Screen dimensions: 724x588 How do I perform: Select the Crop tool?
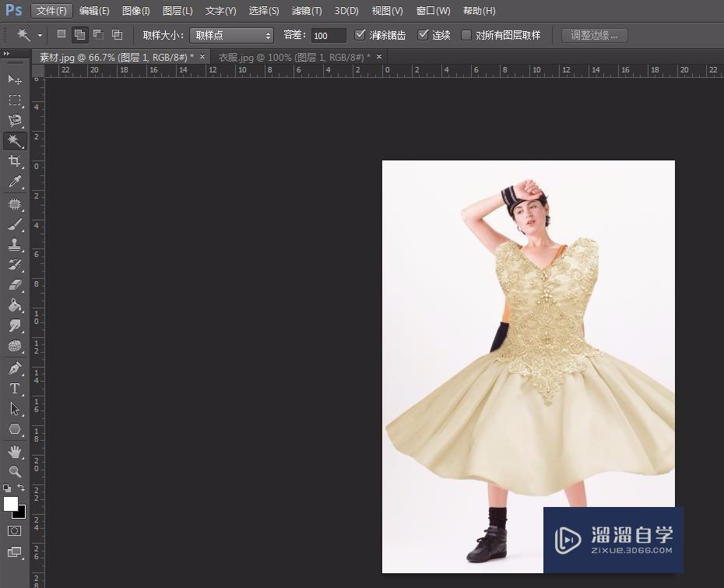tap(14, 161)
